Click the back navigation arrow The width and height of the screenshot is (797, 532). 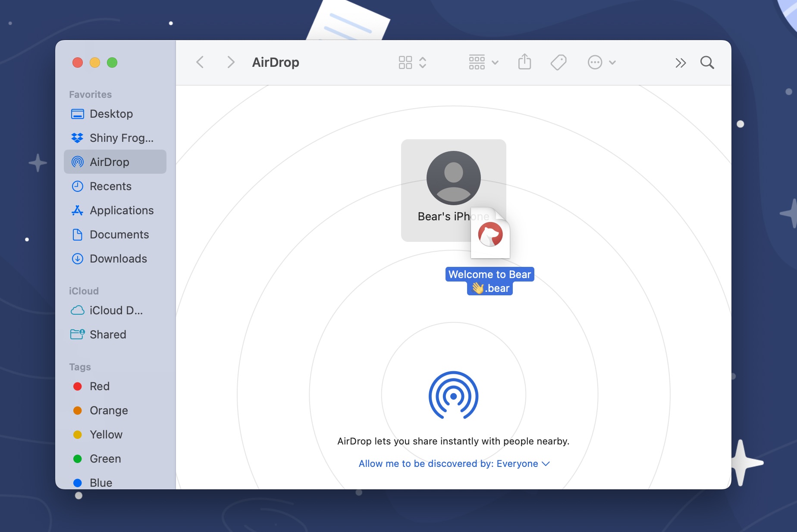(200, 62)
